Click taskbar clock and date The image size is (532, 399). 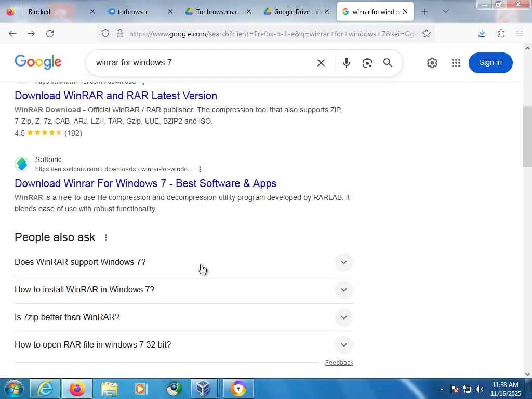(505, 389)
